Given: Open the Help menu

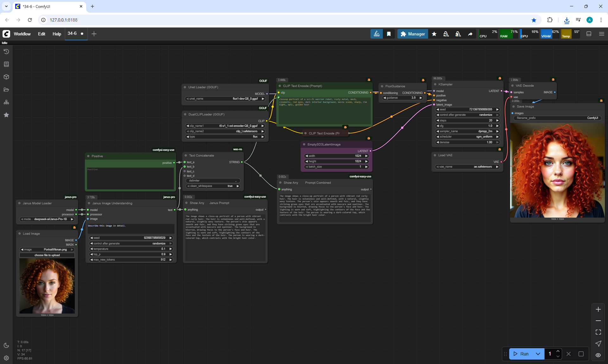Looking at the screenshot, I should tap(57, 34).
